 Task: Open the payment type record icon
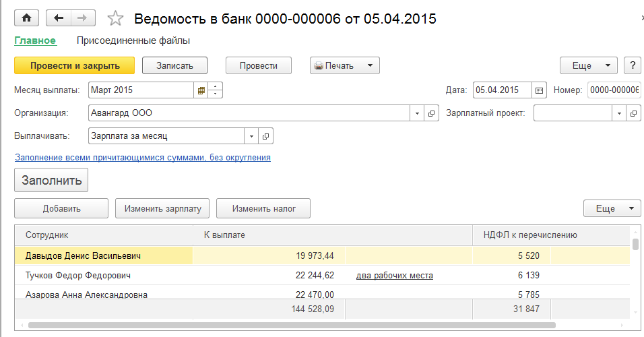click(x=266, y=136)
